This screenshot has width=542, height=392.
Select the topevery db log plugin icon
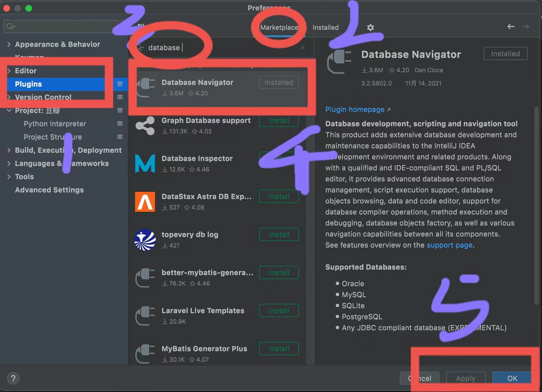click(145, 239)
